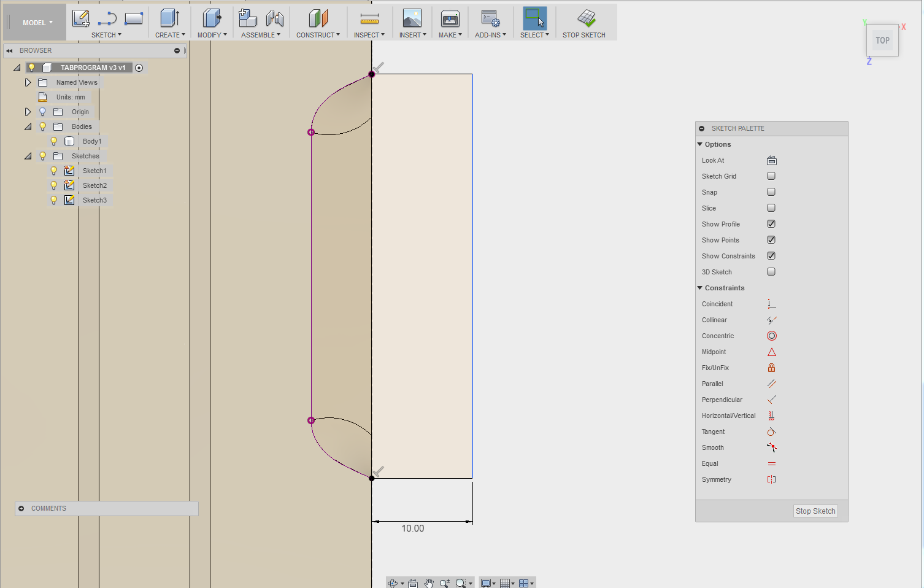Screen dimensions: 924x588
Task: Click the Pan hand icon
Action: (429, 583)
